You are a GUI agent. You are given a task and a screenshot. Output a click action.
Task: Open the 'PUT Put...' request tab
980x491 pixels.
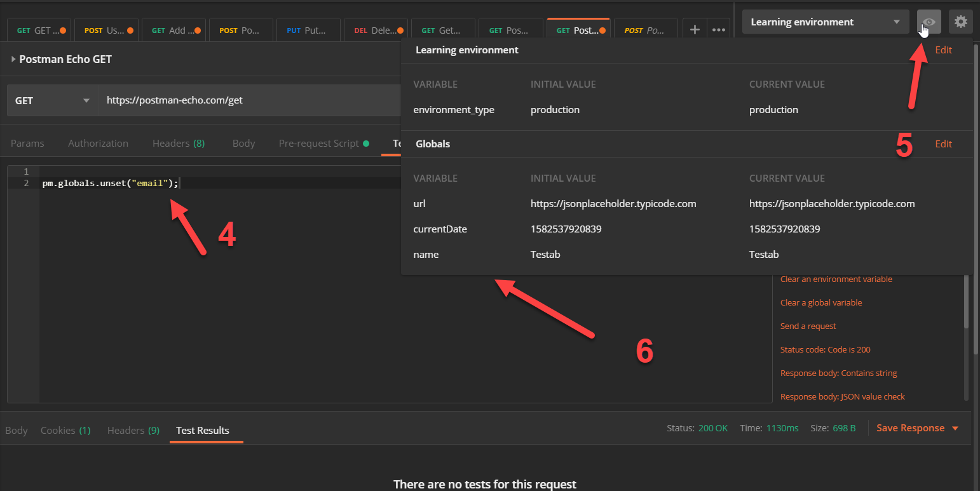307,30
